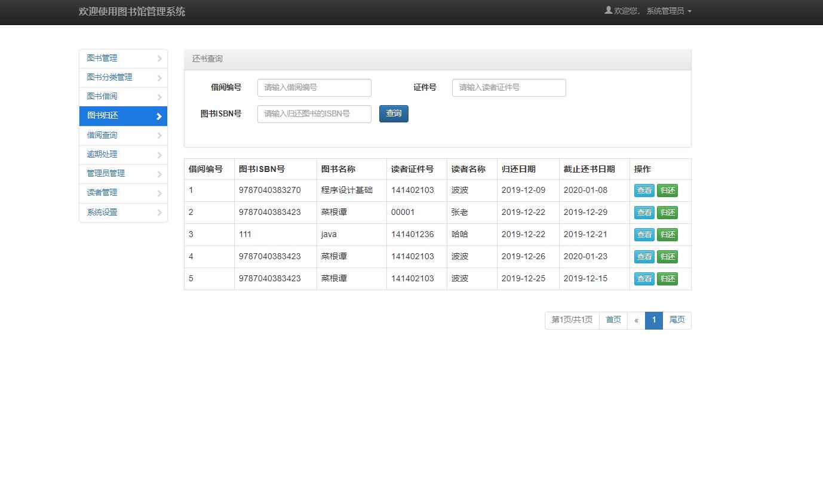The height and width of the screenshot is (504, 823).
Task: Click 归还 for borrow record 5
Action: (667, 279)
